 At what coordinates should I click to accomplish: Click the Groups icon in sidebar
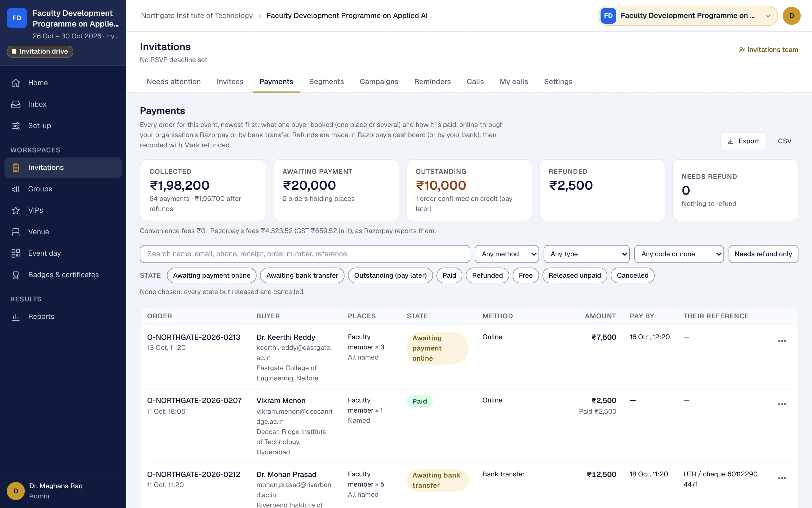[x=16, y=189]
